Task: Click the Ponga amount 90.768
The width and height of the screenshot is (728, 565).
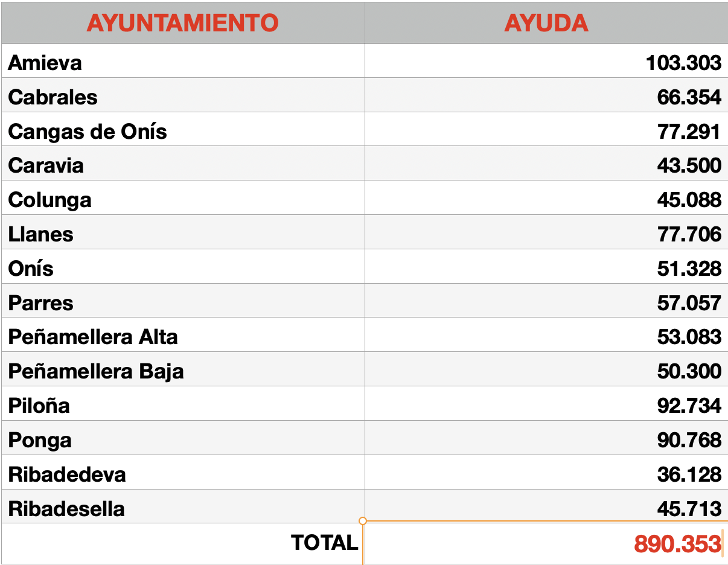Action: click(689, 440)
